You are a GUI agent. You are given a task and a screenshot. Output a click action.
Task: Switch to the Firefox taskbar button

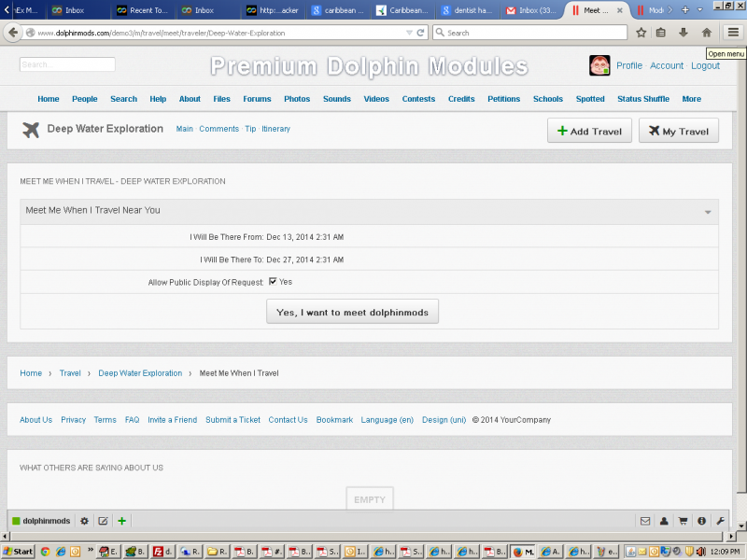tap(523, 552)
